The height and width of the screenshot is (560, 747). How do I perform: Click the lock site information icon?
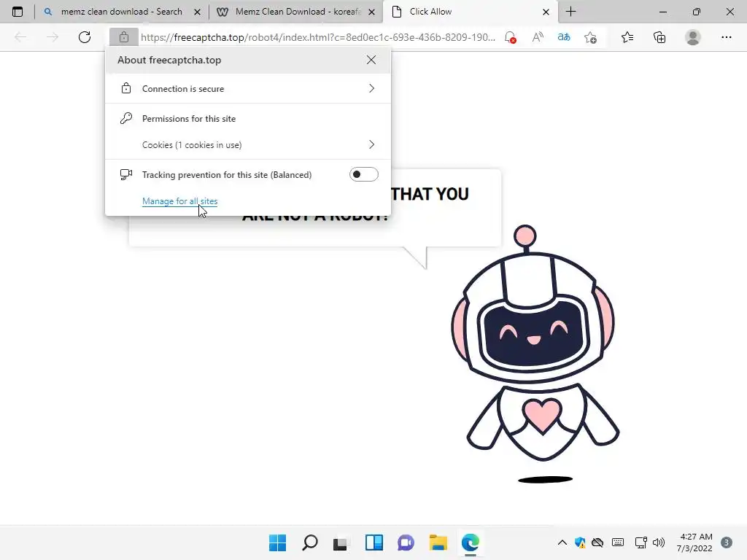124,37
